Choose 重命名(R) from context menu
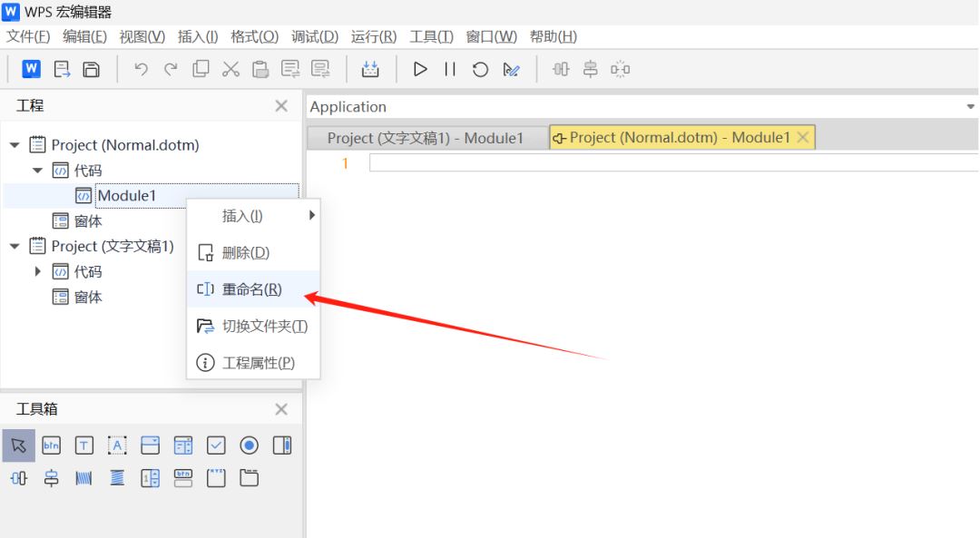Image resolution: width=980 pixels, height=538 pixels. 253,289
